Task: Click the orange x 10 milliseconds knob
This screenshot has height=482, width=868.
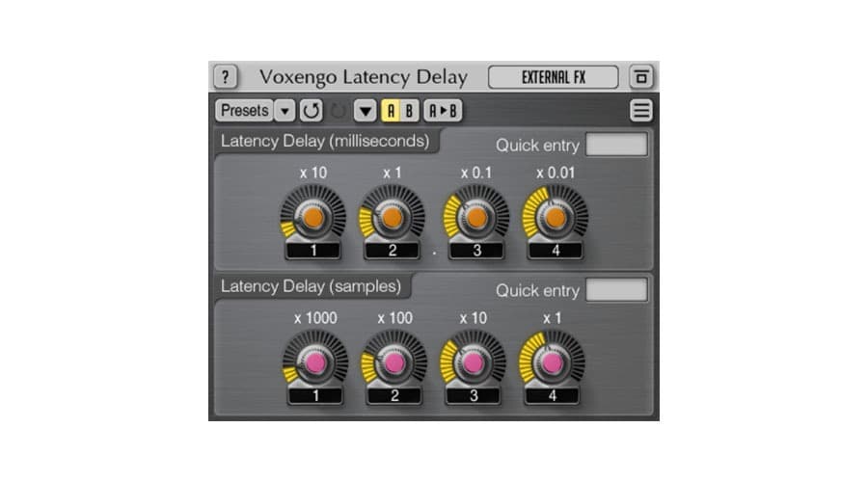Action: pos(312,216)
